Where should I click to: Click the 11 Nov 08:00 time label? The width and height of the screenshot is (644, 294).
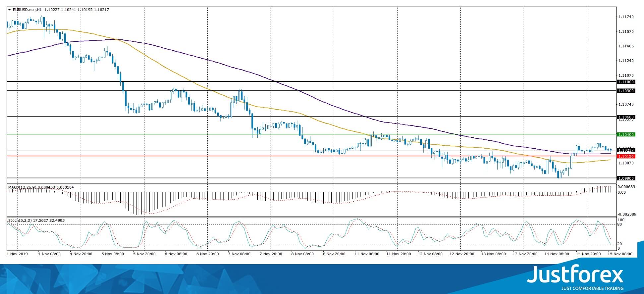click(366, 254)
